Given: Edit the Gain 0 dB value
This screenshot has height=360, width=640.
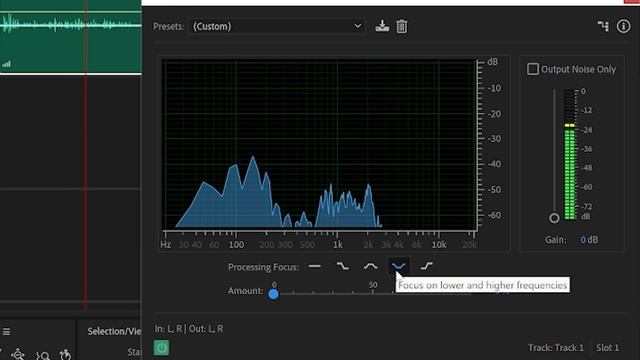Looking at the screenshot, I should [589, 240].
